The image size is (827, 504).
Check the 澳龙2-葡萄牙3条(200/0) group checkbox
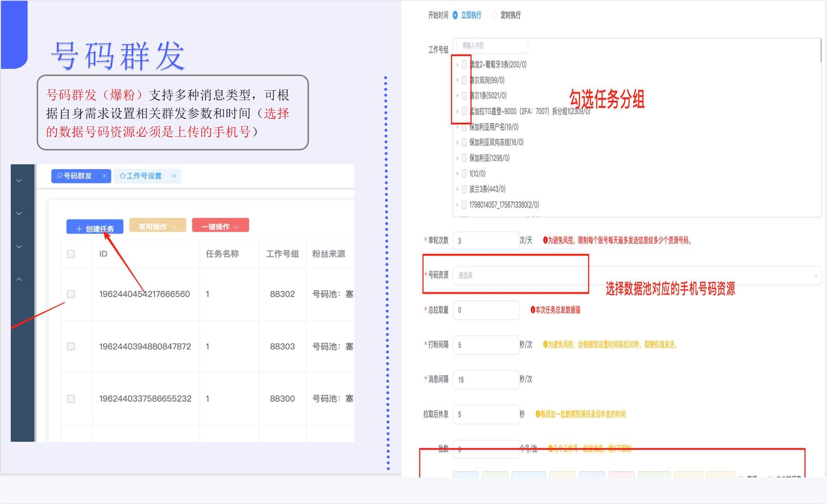[x=463, y=65]
